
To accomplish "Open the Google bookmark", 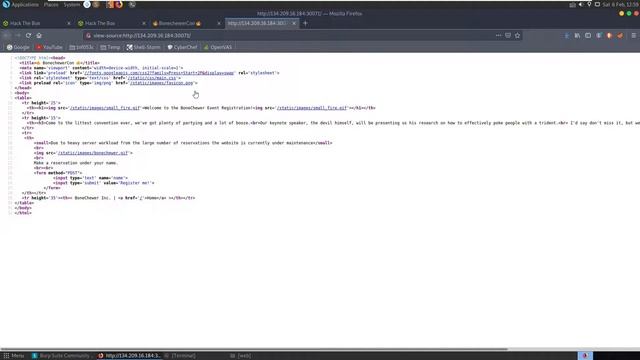I will click(x=18, y=47).
